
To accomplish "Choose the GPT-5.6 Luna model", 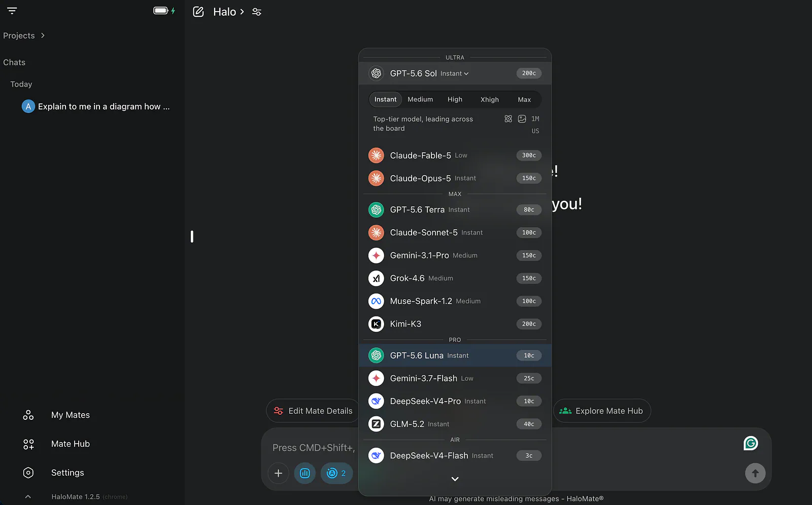I will coord(455,355).
